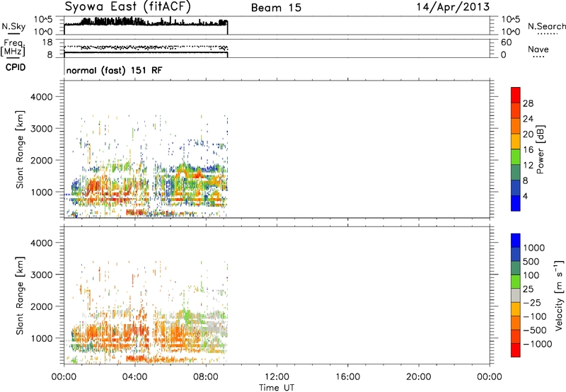Click the "-1000" value on Velocity scale

click(x=538, y=344)
